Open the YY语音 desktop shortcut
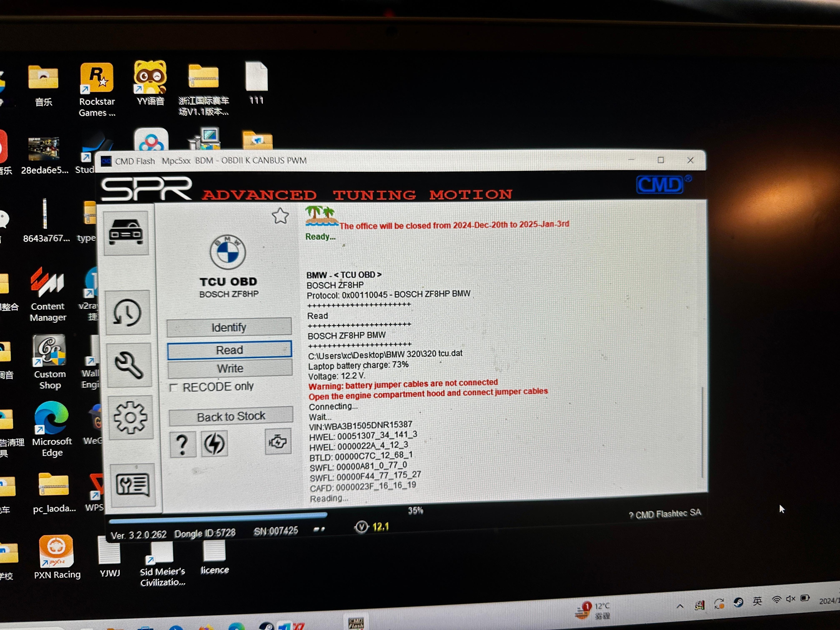The height and width of the screenshot is (630, 840). tap(150, 83)
